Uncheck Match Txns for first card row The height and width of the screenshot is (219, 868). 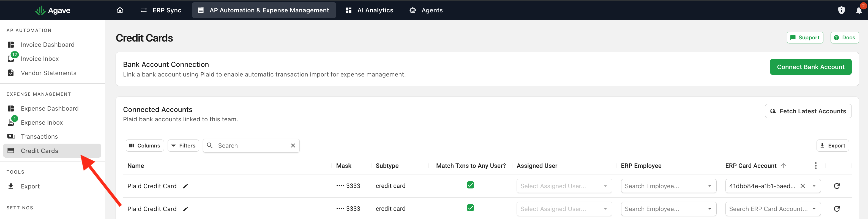tap(470, 185)
